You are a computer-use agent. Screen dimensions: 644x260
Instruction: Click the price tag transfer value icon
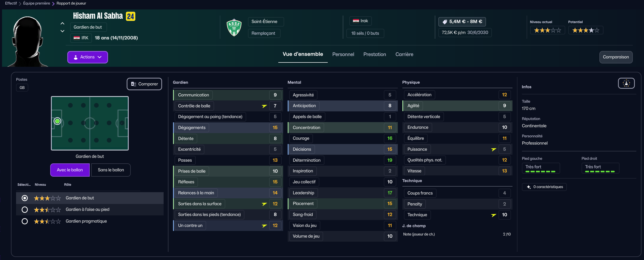click(x=445, y=22)
